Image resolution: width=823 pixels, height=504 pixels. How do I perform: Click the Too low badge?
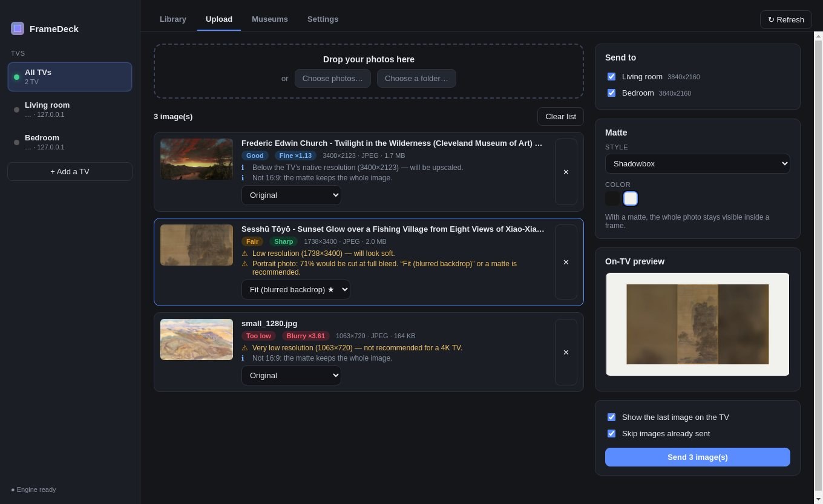pyautogui.click(x=258, y=336)
